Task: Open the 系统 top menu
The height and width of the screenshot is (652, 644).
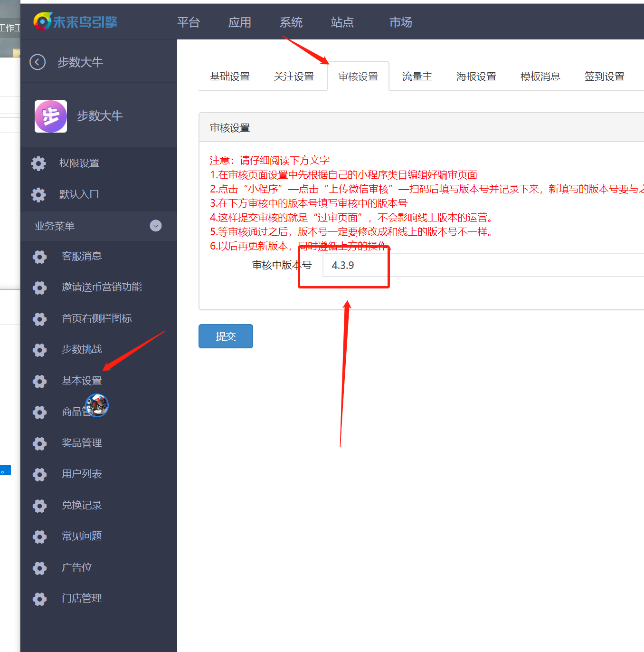Action: (291, 22)
